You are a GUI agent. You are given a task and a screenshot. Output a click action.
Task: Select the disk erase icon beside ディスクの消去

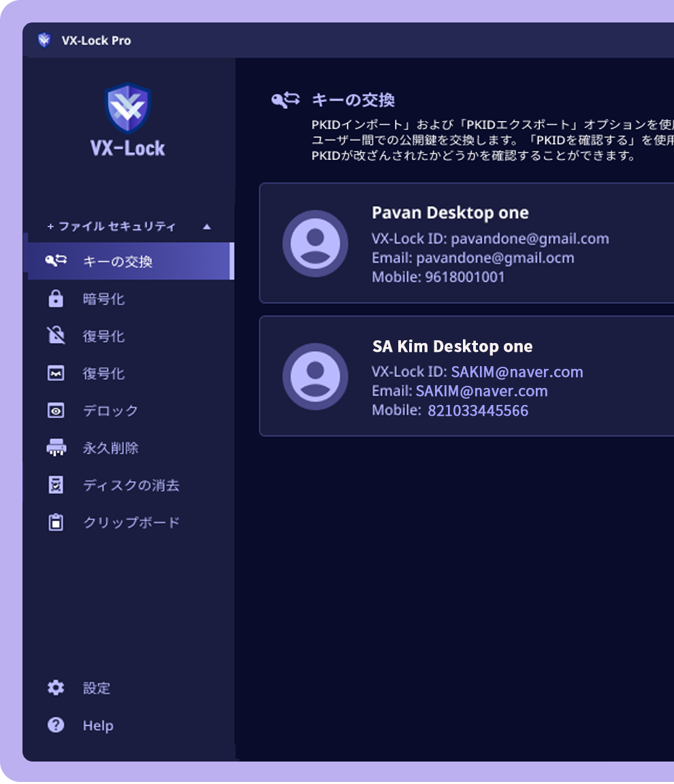(x=56, y=485)
